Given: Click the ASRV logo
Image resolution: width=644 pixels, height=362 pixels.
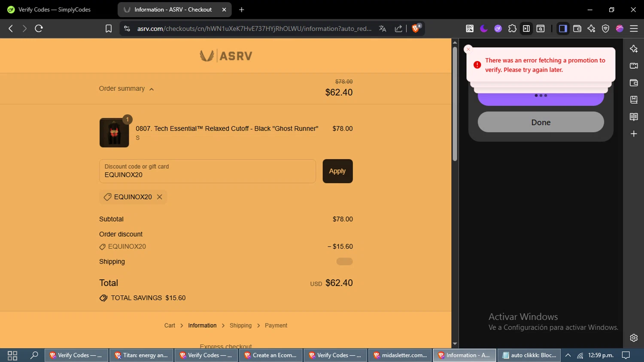Looking at the screenshot, I should pos(226,55).
